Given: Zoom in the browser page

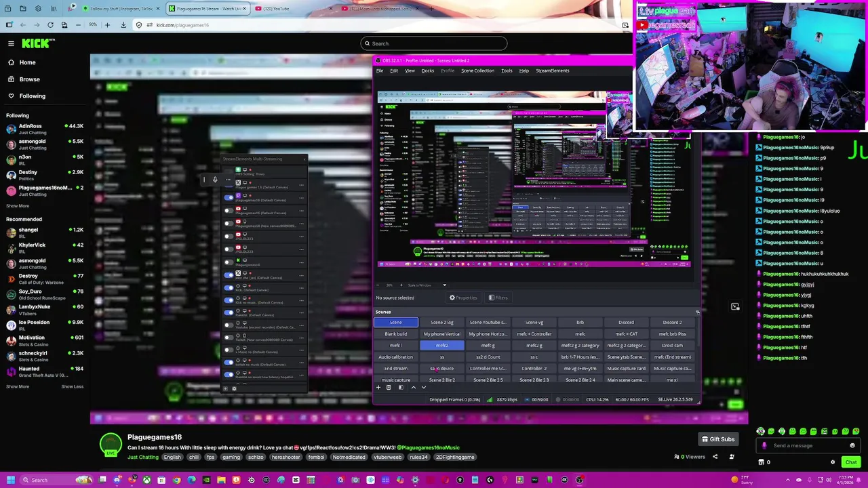Looking at the screenshot, I should (106, 25).
